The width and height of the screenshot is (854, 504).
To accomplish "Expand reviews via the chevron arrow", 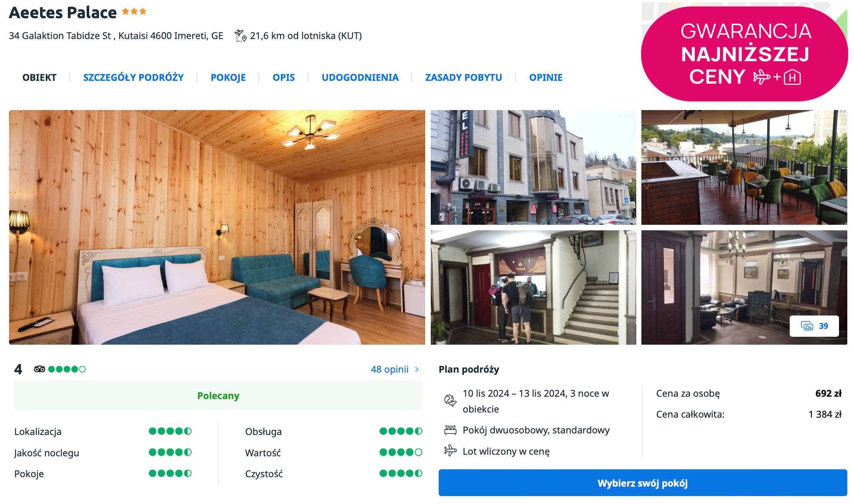I will point(417,370).
